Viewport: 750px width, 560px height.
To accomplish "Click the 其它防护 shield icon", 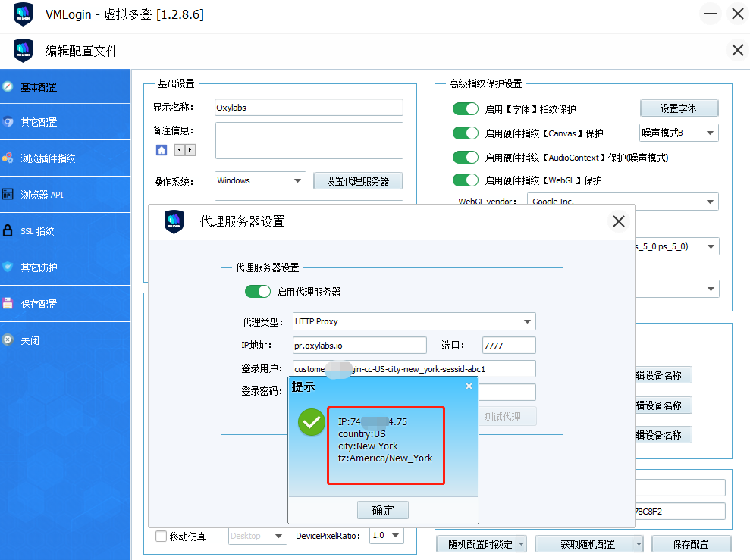I will coord(8,267).
